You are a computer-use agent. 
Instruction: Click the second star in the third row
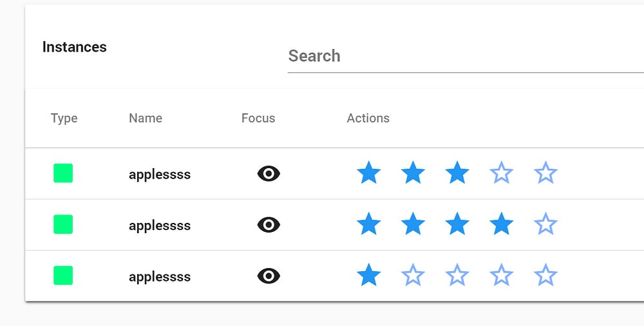click(413, 276)
